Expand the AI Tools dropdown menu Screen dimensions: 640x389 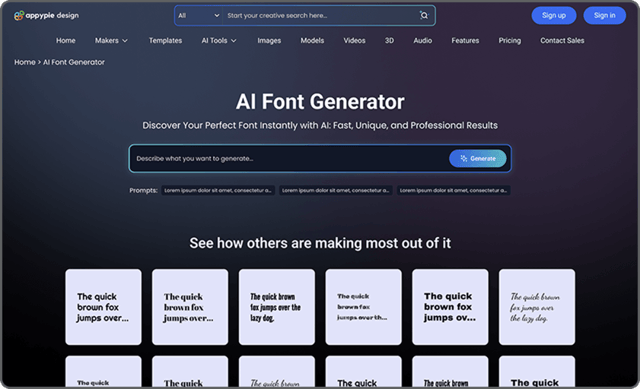pyautogui.click(x=219, y=40)
